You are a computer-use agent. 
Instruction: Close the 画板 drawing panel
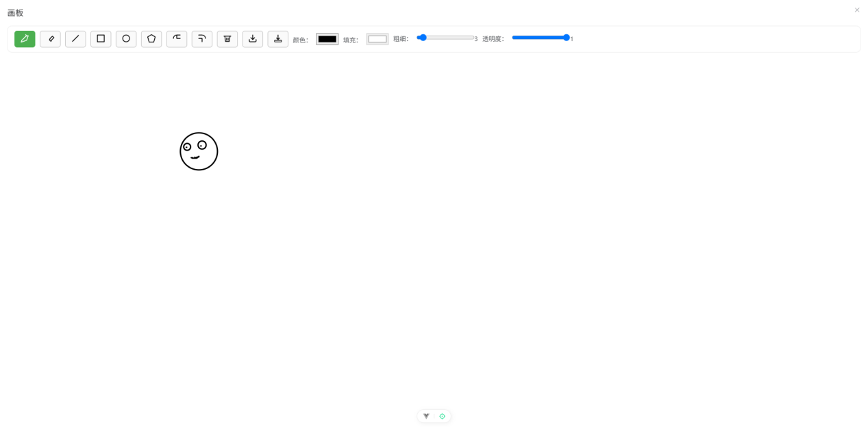[x=856, y=10]
